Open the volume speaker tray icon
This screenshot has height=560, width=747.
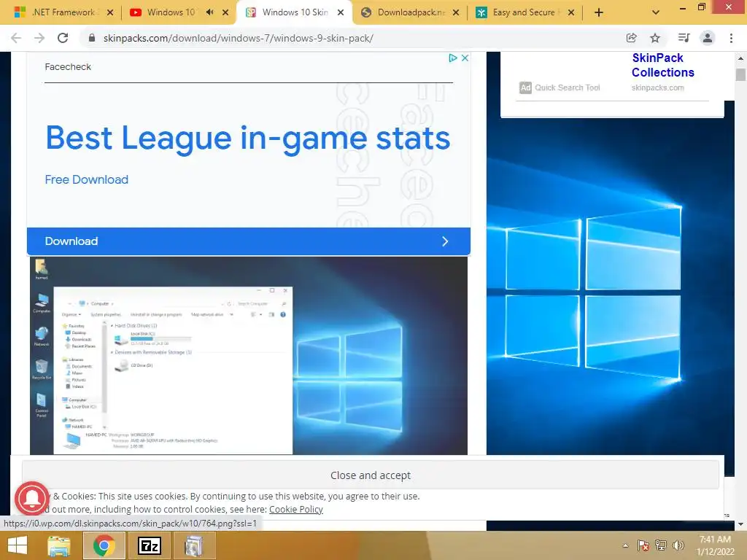pos(678,545)
